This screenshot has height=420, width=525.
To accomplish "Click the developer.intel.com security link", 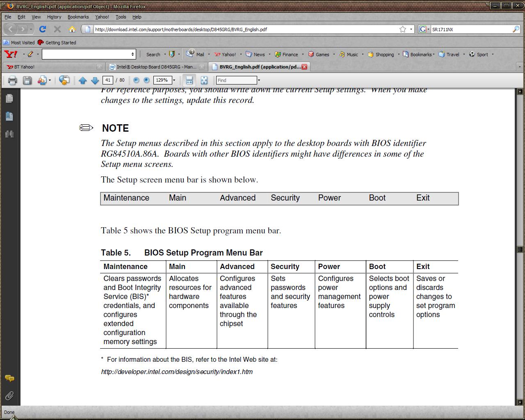I will click(x=177, y=372).
